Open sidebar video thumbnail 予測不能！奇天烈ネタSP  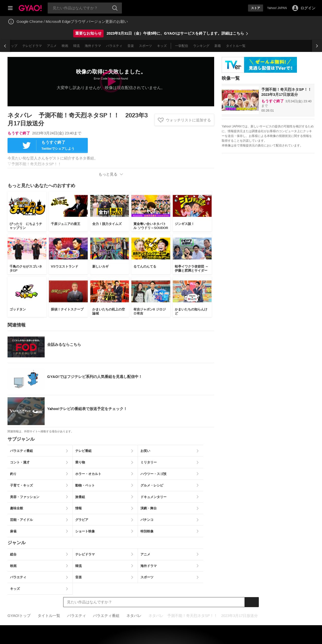pyautogui.click(x=240, y=100)
